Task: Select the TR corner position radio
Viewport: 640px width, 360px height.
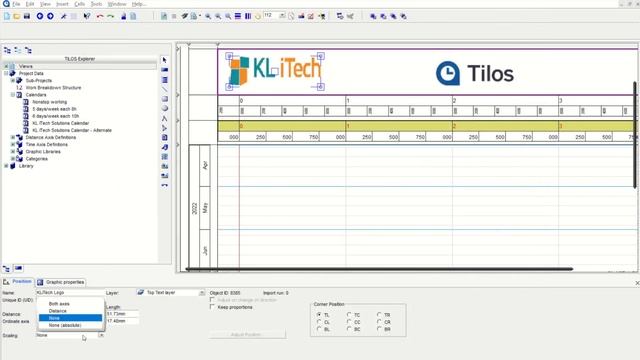Action: tap(379, 315)
